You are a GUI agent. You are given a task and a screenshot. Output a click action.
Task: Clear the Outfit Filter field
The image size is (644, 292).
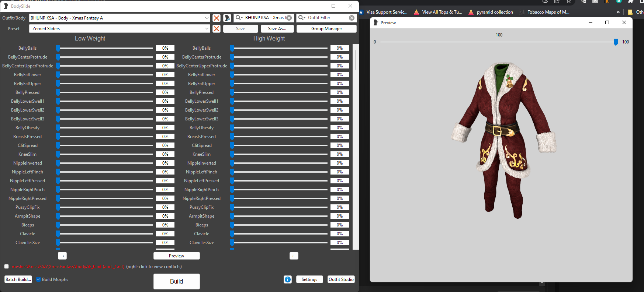pyautogui.click(x=352, y=18)
